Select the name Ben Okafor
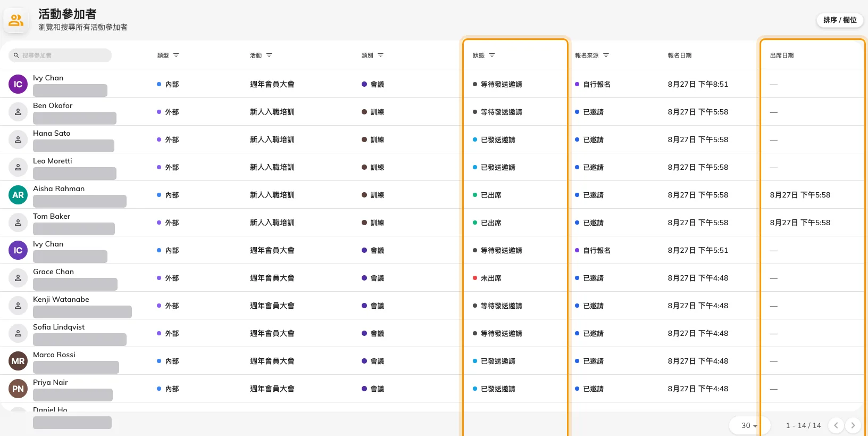The height and width of the screenshot is (436, 868). coord(53,105)
